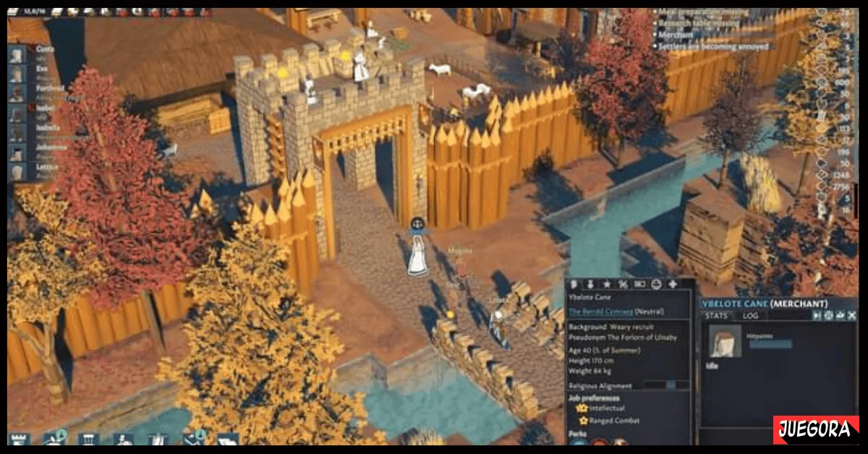This screenshot has width=868, height=454.
Task: Click the 12,0/16 counter in top bar
Action: tap(34, 12)
